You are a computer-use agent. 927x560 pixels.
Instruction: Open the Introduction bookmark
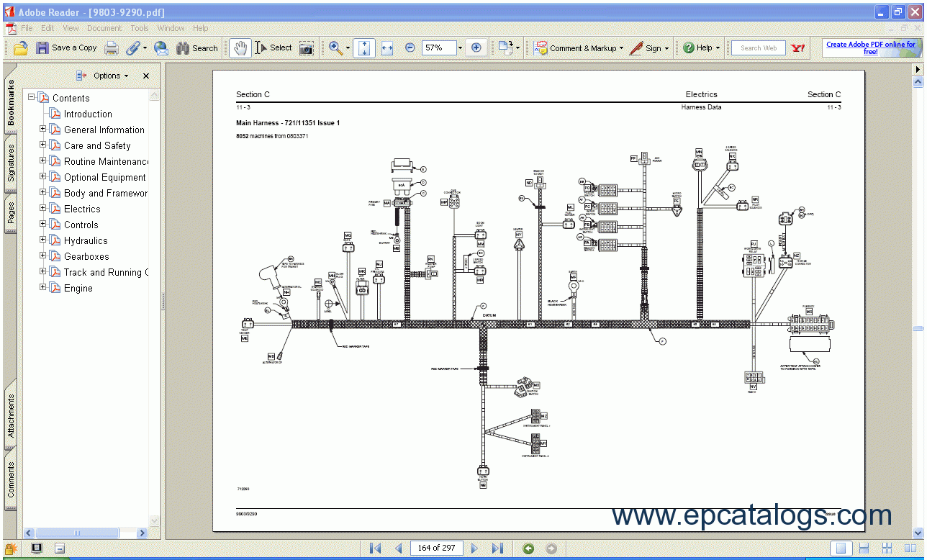88,114
